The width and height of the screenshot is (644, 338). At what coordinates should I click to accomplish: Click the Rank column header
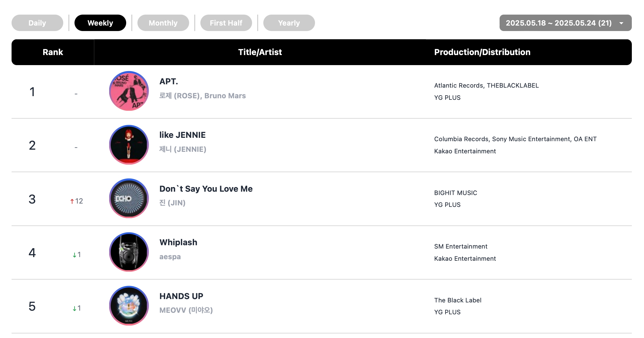click(53, 52)
